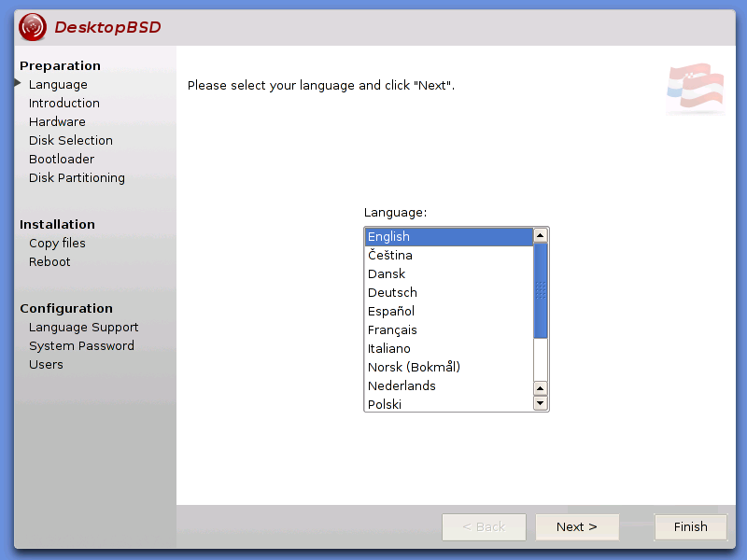The width and height of the screenshot is (747, 560).
Task: Click the Configuration section heading
Action: (x=66, y=309)
